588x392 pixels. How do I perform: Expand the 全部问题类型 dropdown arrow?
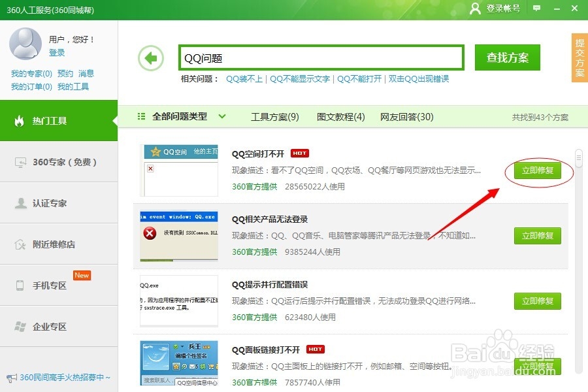[222, 116]
